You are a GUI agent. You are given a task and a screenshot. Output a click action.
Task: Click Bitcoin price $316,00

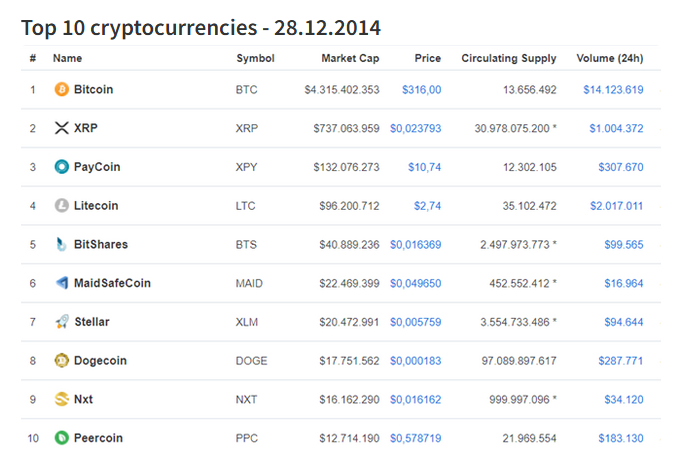click(422, 90)
